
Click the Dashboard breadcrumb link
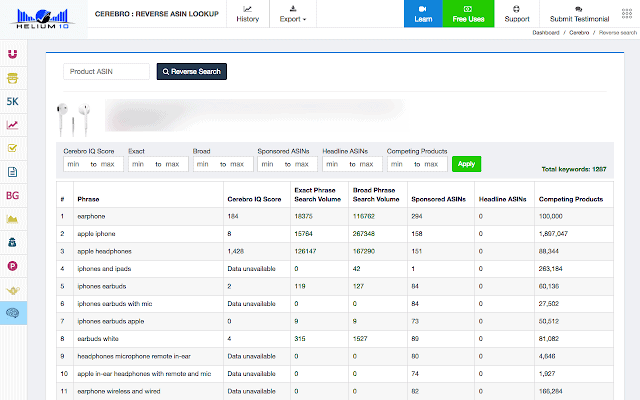click(546, 33)
